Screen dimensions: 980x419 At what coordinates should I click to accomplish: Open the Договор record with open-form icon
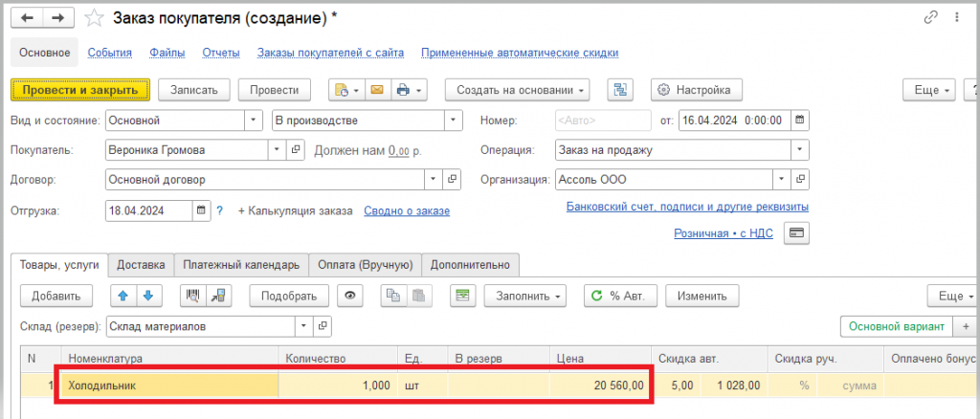tap(452, 180)
